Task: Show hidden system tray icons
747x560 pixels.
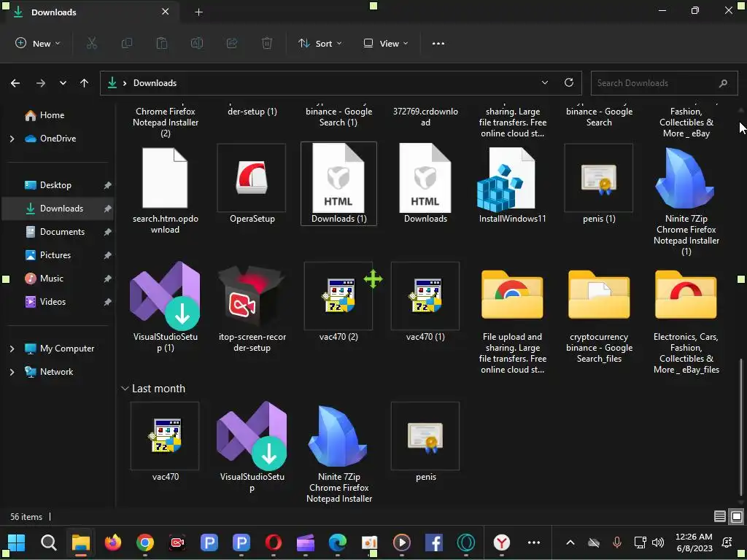Action: (570, 542)
